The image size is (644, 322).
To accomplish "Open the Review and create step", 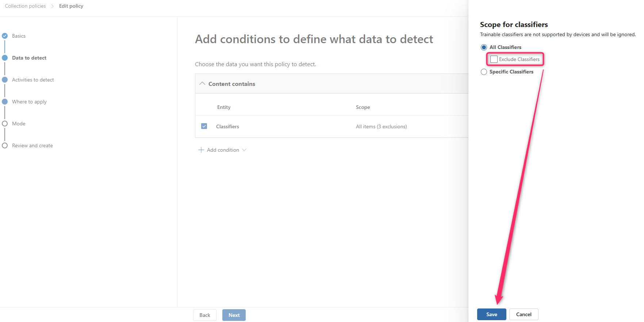I will (x=32, y=145).
